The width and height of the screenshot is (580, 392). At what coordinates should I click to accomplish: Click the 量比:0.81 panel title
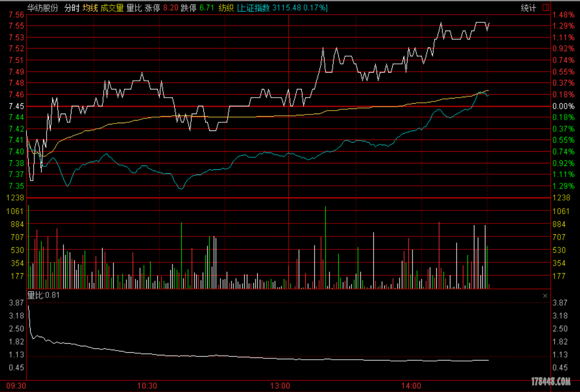(44, 295)
